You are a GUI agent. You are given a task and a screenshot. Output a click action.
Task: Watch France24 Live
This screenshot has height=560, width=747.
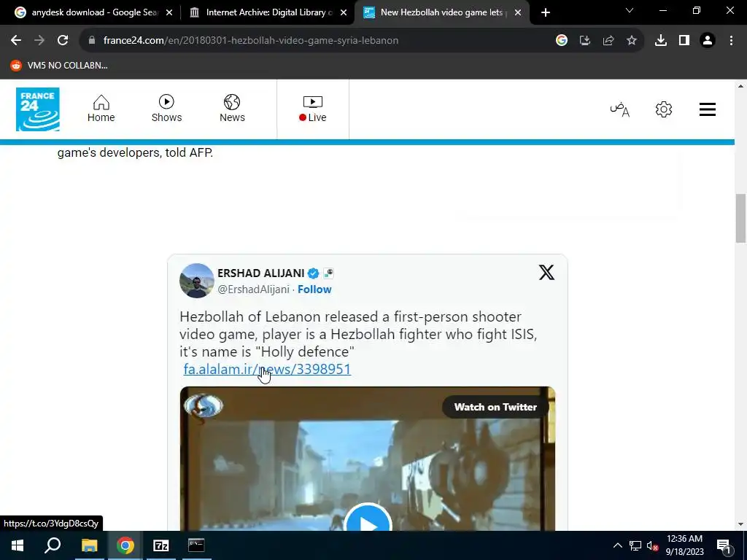[313, 109]
